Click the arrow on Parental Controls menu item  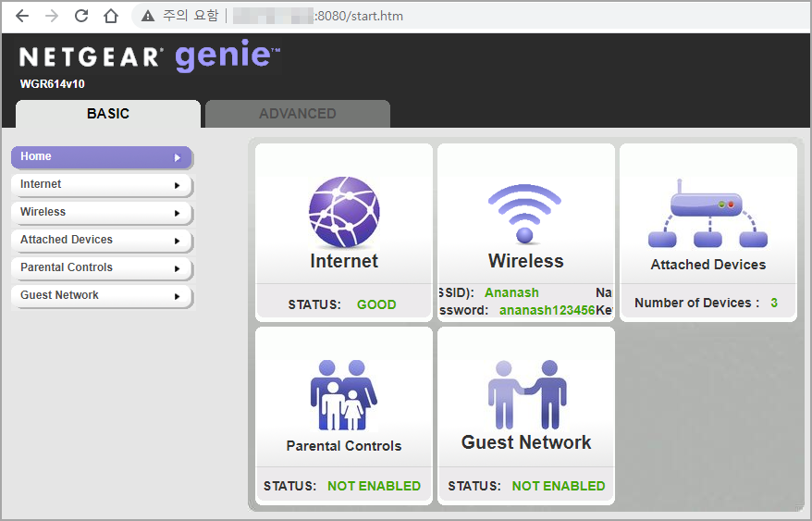pyautogui.click(x=178, y=268)
